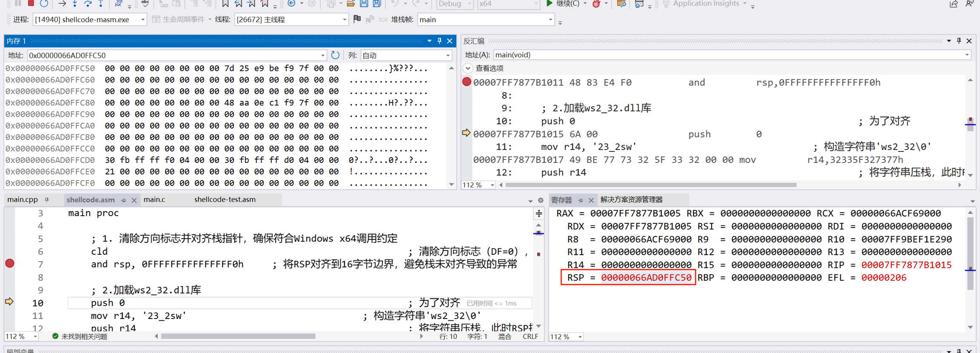Close the shellcode.asm tab
Viewport: 980px width, 353px height.
(x=134, y=200)
